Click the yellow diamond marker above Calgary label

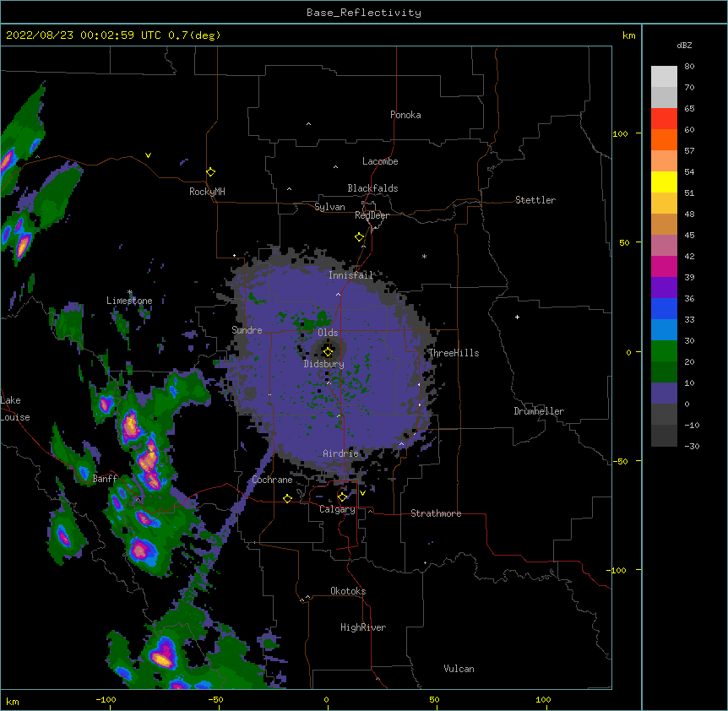click(x=342, y=497)
